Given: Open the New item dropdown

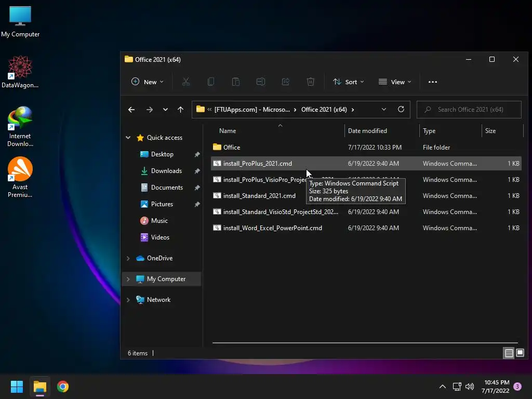Looking at the screenshot, I should tap(147, 82).
